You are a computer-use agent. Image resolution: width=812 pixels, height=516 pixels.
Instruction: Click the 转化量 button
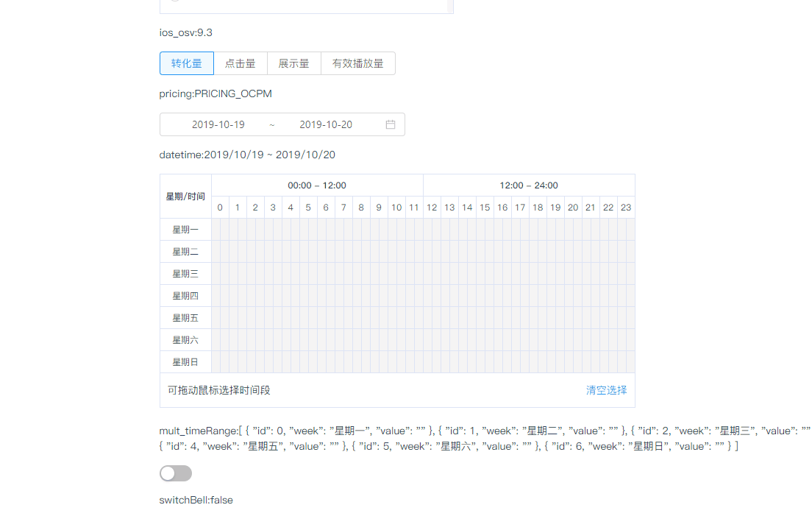click(186, 63)
